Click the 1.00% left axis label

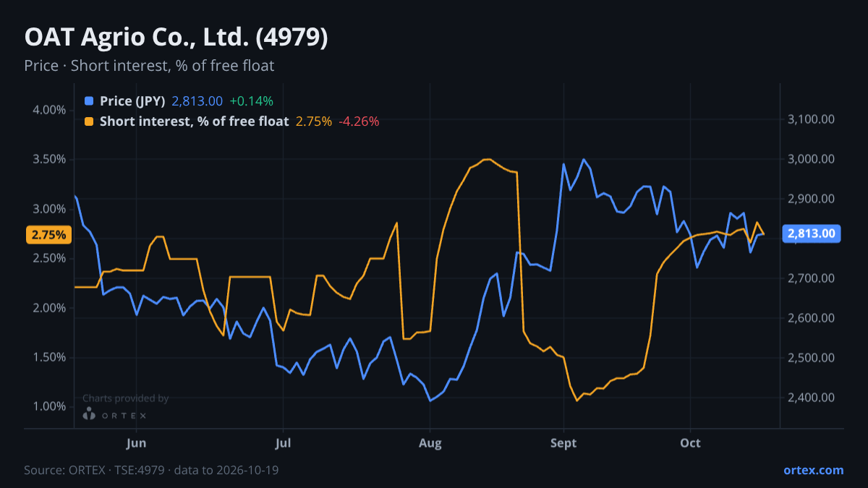[x=50, y=406]
